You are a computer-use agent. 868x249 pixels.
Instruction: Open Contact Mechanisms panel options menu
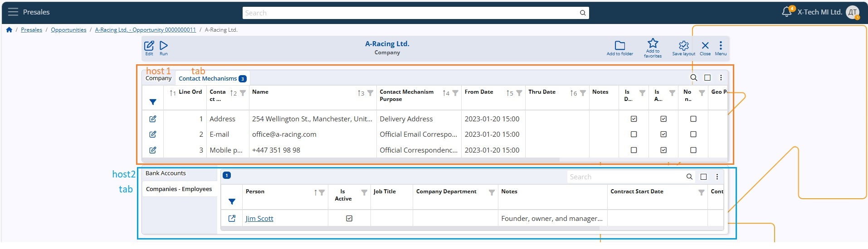(x=721, y=78)
